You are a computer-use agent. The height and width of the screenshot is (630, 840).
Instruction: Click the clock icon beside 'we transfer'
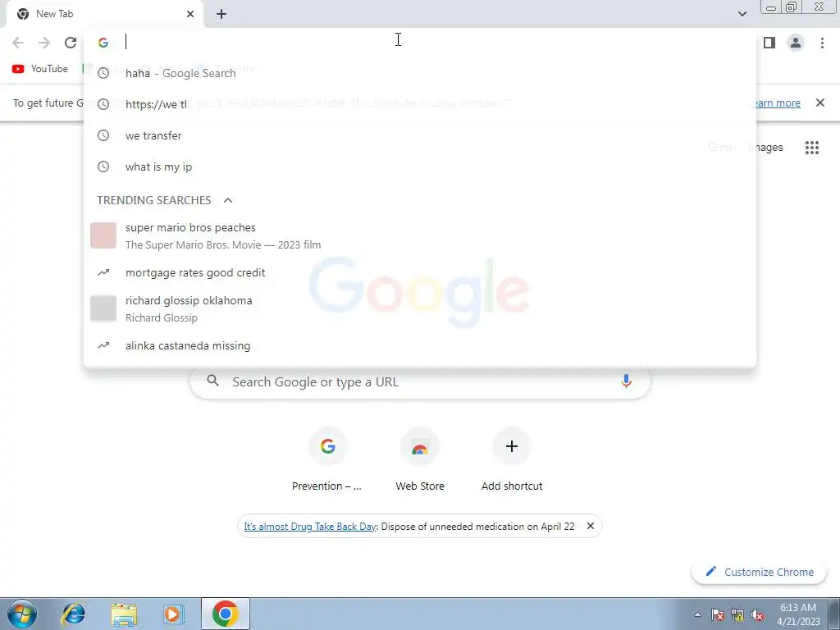103,135
